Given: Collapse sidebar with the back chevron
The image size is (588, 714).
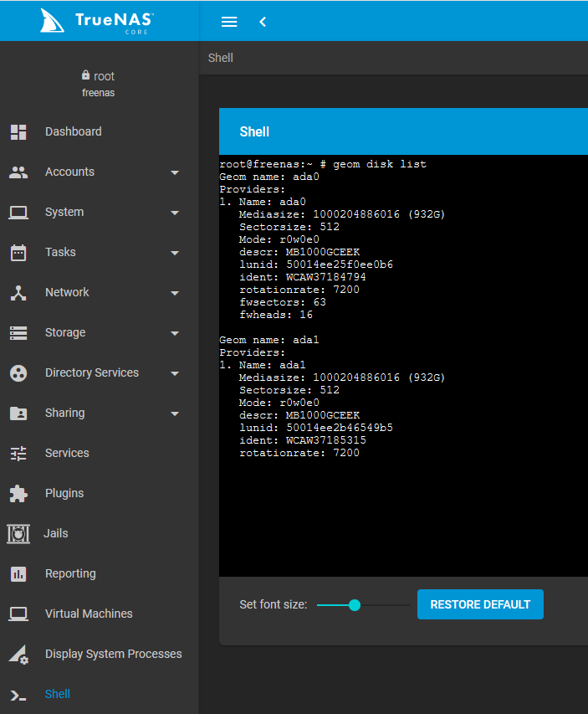Looking at the screenshot, I should coord(263,22).
